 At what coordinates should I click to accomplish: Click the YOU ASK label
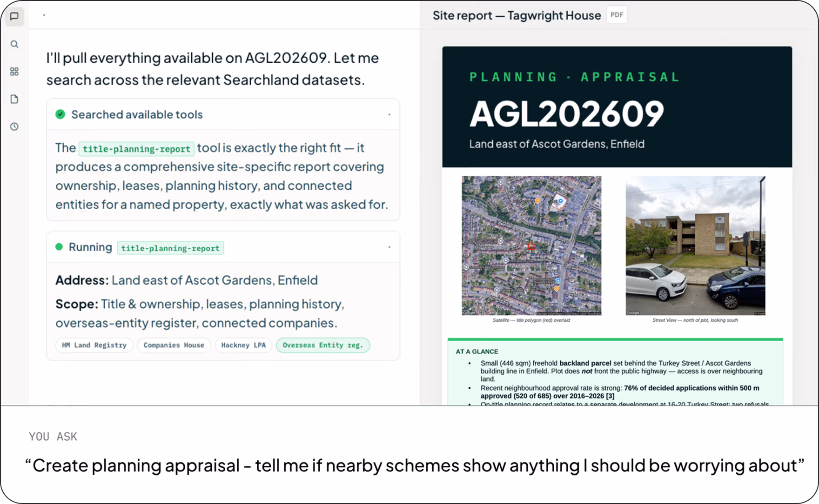(53, 437)
